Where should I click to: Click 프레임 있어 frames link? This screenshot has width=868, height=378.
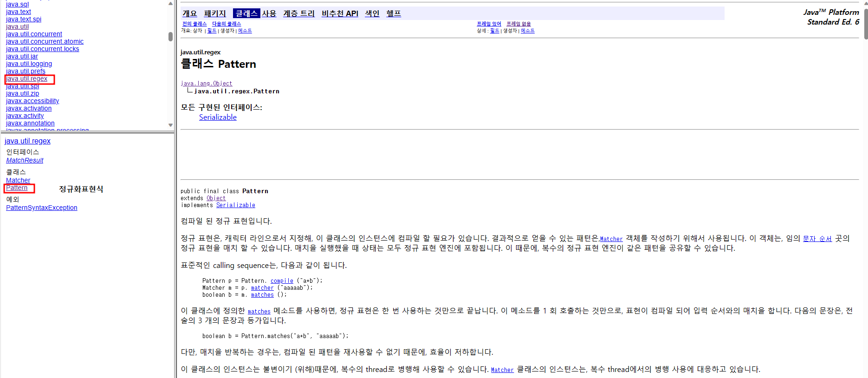coord(489,24)
